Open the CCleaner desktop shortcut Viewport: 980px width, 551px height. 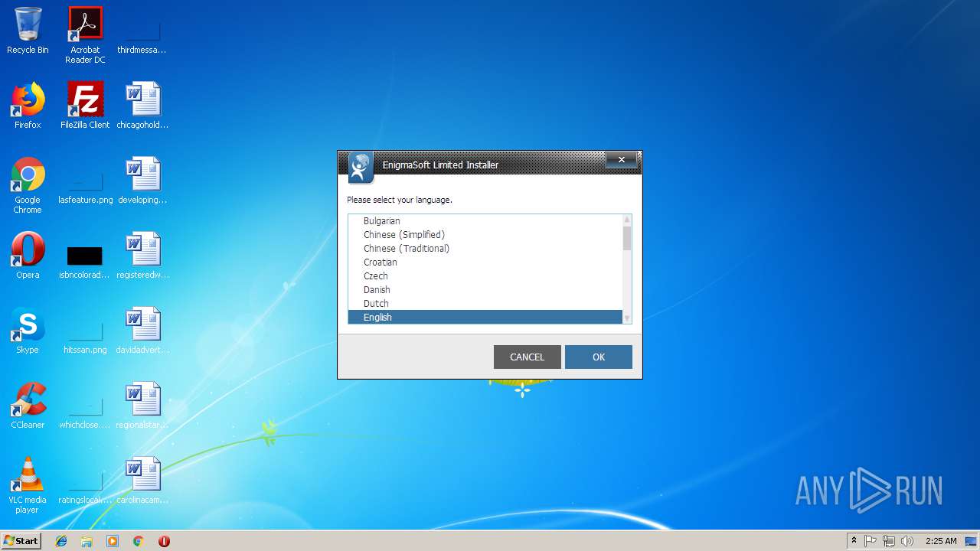pyautogui.click(x=28, y=406)
